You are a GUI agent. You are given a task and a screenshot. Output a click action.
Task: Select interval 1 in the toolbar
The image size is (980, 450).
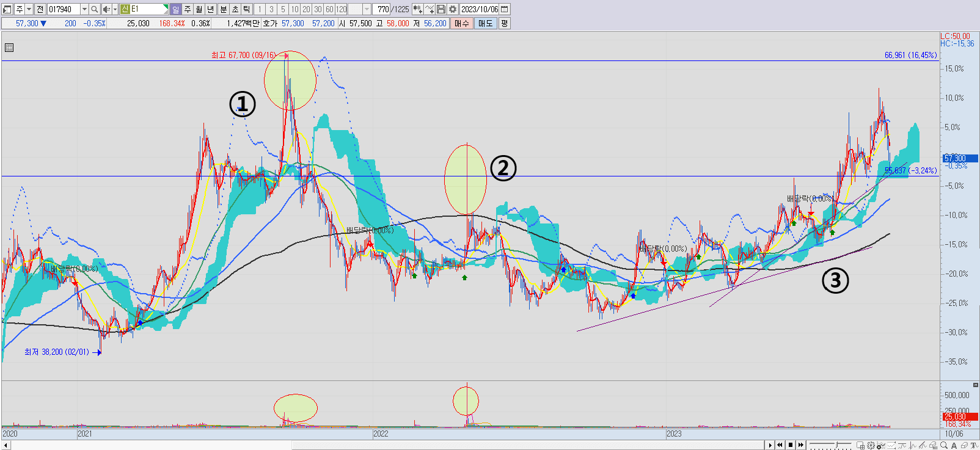(x=260, y=9)
